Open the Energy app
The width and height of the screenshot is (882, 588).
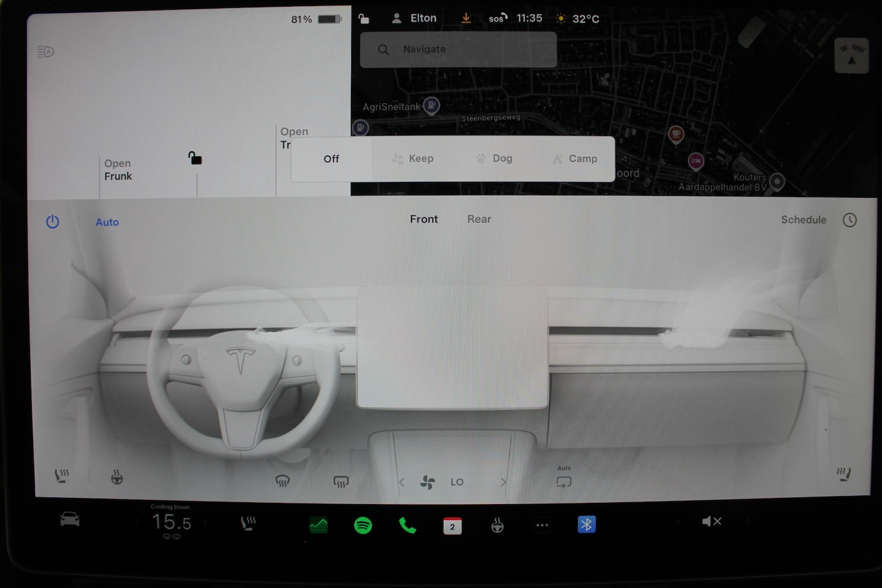(318, 525)
